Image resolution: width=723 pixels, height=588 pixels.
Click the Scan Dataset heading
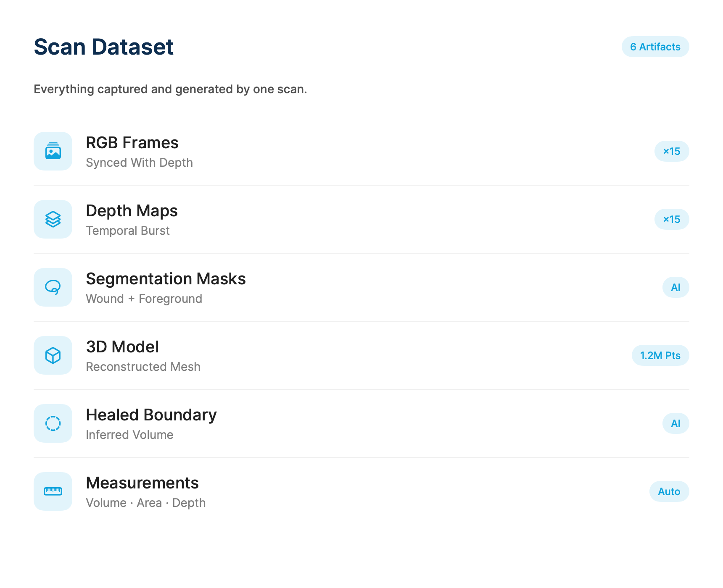pos(103,47)
